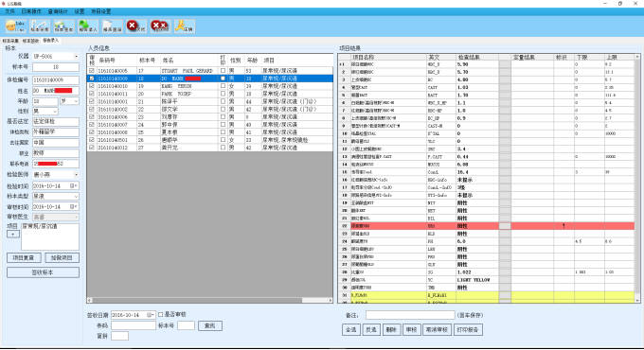Open the 文件 menu
Image resolution: width=644 pixels, height=350 pixels.
(x=9, y=11)
